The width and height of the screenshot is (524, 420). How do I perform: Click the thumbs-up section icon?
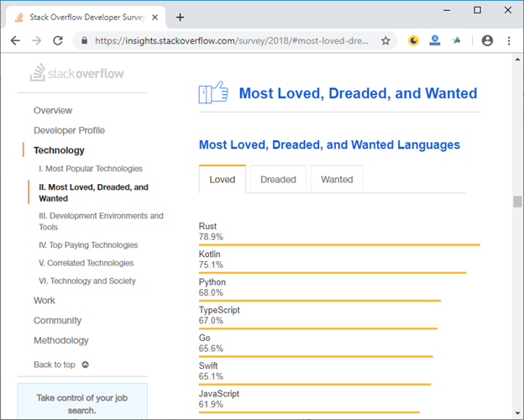213,92
